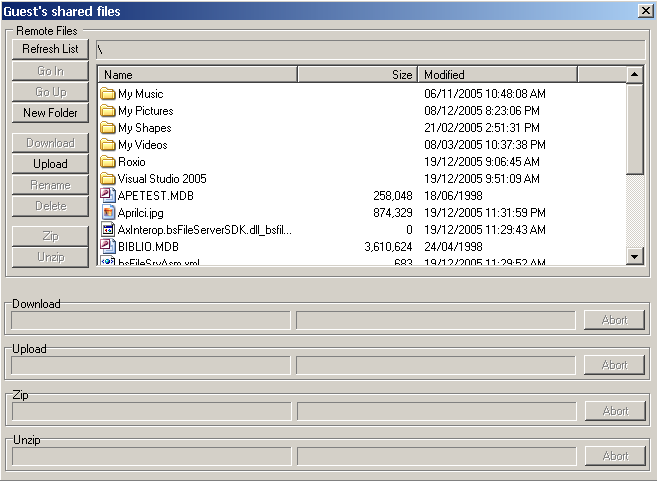Click the Unzip progress bar
The height and width of the screenshot is (481, 657).
(x=437, y=456)
